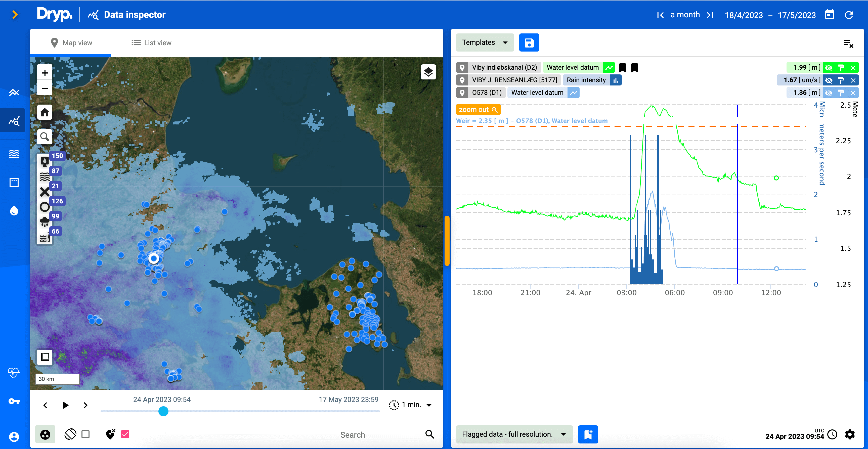Play the map time animation

point(66,405)
